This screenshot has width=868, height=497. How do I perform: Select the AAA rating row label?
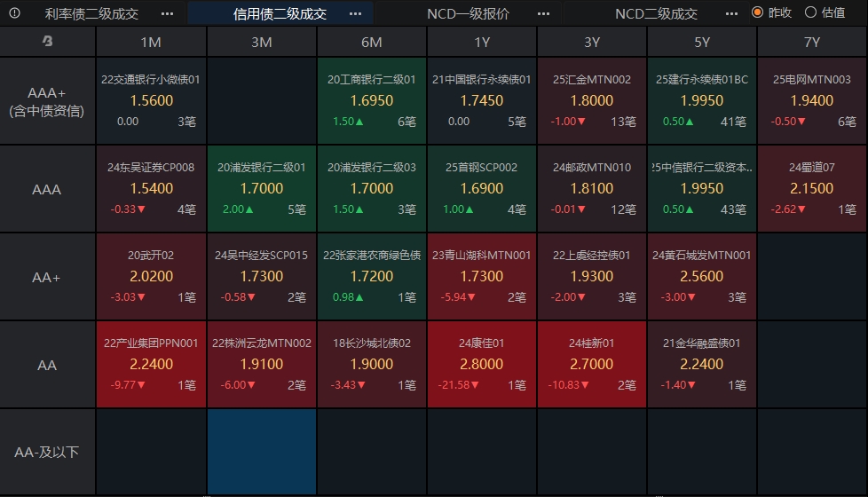click(47, 189)
